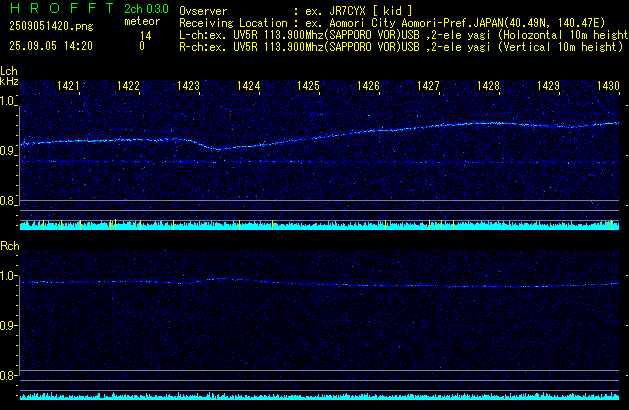629x410 pixels.
Task: Click the version label 2ch 0.3.0
Action: coord(146,9)
